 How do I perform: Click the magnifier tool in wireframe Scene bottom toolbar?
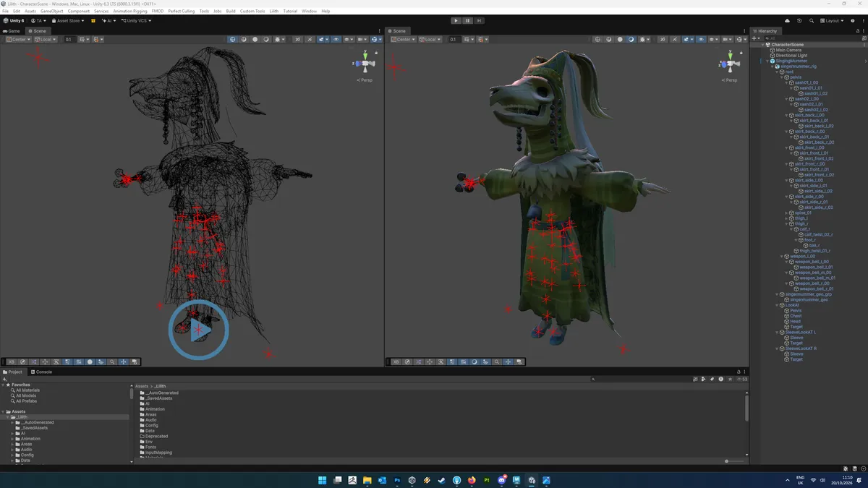(112, 361)
